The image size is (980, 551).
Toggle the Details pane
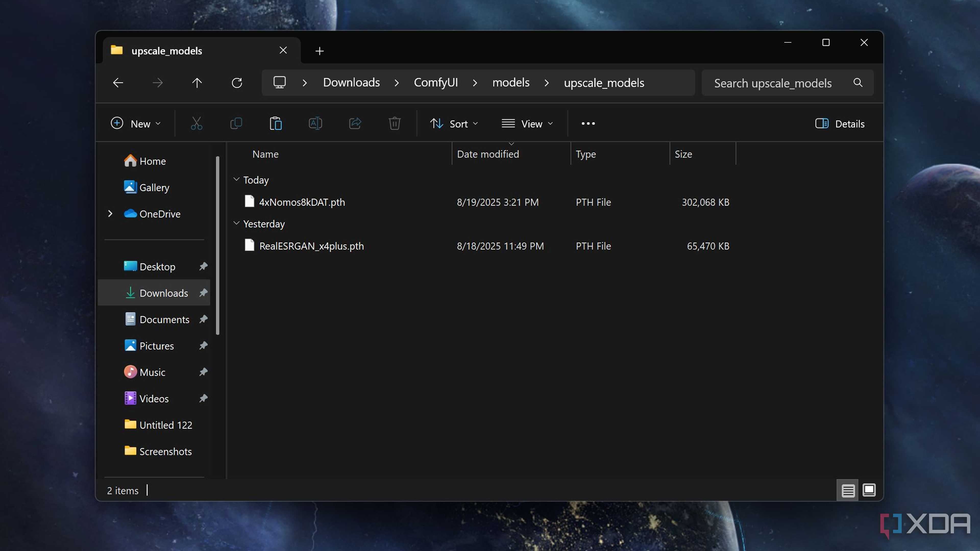(x=840, y=123)
